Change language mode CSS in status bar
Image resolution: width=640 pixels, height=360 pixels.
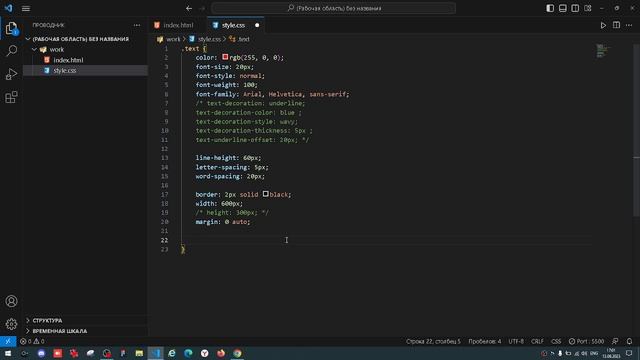pyautogui.click(x=556, y=341)
